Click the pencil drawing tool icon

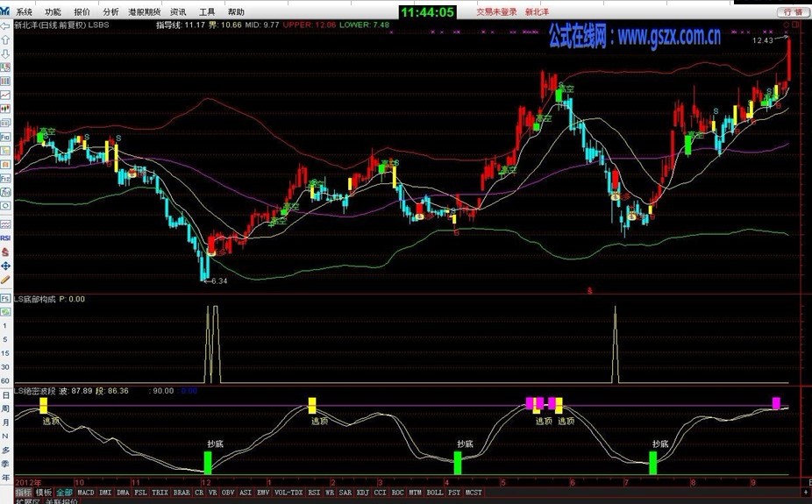click(x=5, y=280)
